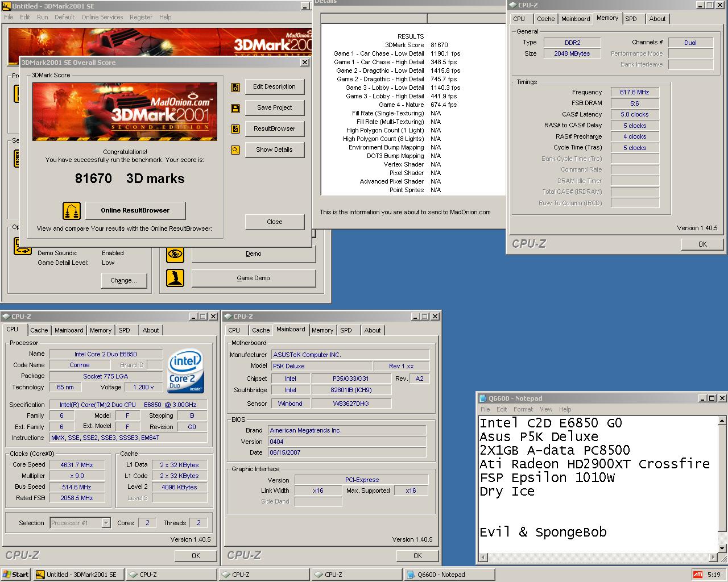Click the 'Dry Ice' line in Notepad
The height and width of the screenshot is (582, 728).
coord(507,492)
